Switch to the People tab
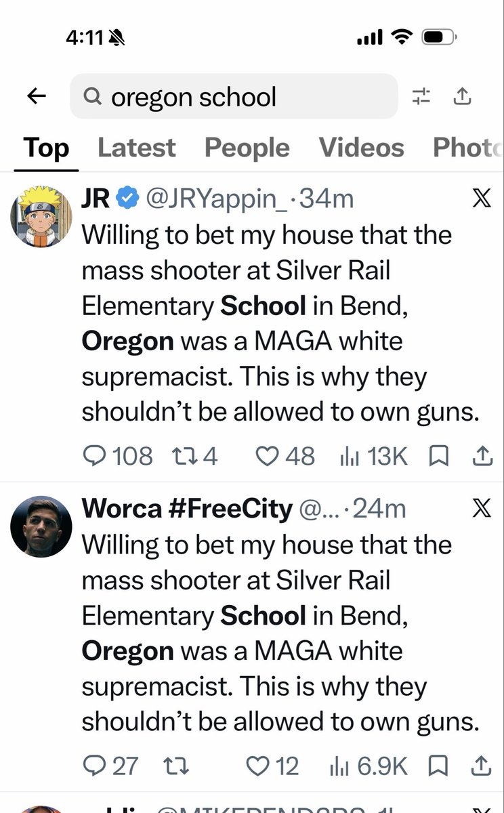The height and width of the screenshot is (813, 504). [x=247, y=148]
